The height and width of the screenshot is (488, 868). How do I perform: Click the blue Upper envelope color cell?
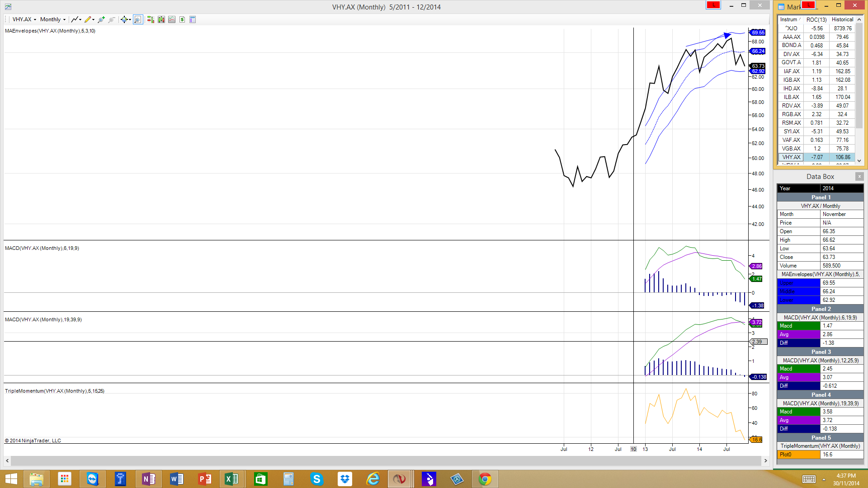coord(798,283)
